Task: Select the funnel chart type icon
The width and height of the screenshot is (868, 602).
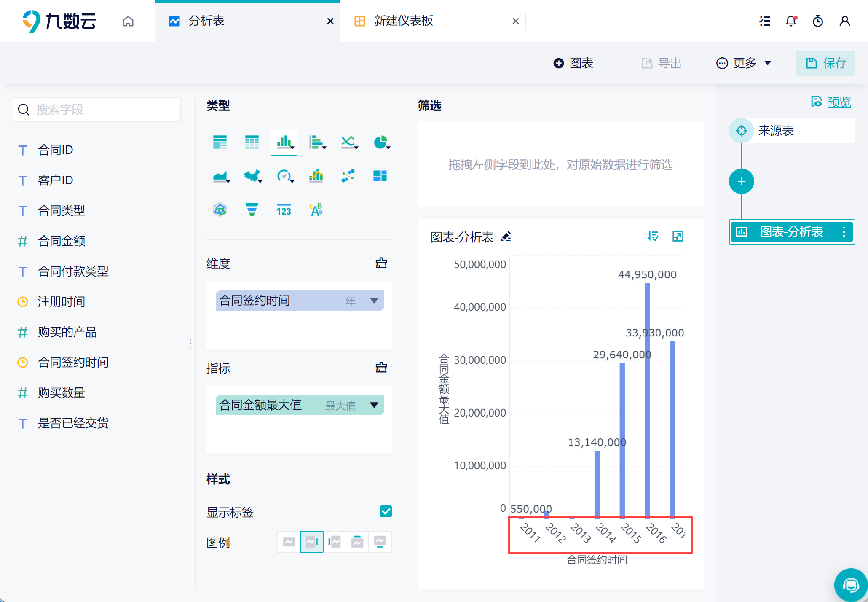Action: click(x=252, y=209)
